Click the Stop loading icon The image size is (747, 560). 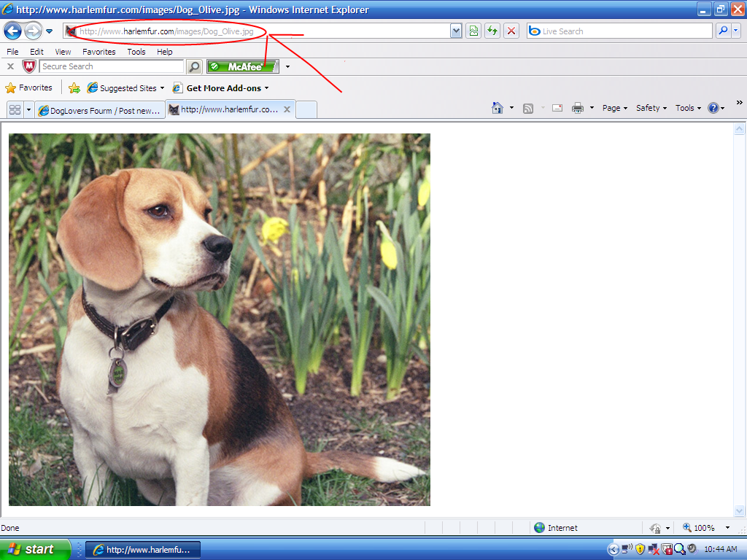(511, 31)
